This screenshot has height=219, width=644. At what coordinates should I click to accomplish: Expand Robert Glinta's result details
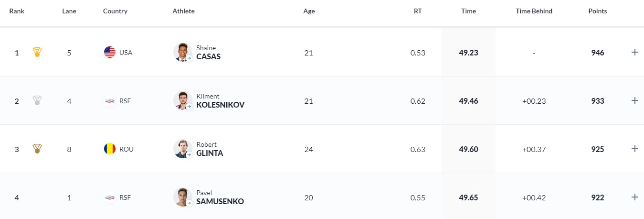pos(635,149)
